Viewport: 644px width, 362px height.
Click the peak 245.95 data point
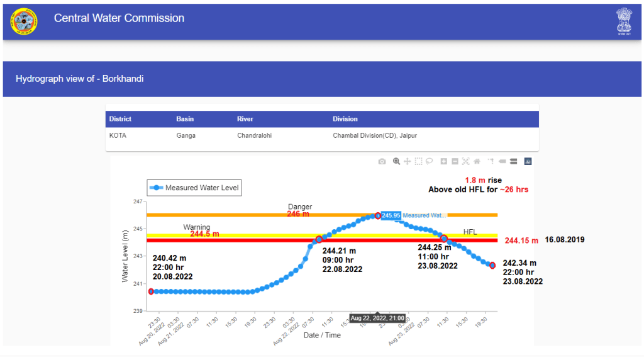377,215
